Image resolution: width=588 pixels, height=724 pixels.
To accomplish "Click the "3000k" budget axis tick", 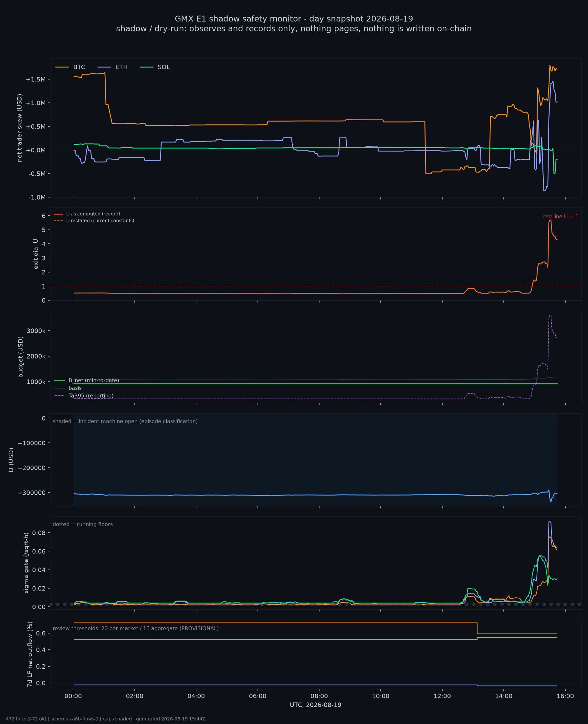I will click(x=36, y=331).
